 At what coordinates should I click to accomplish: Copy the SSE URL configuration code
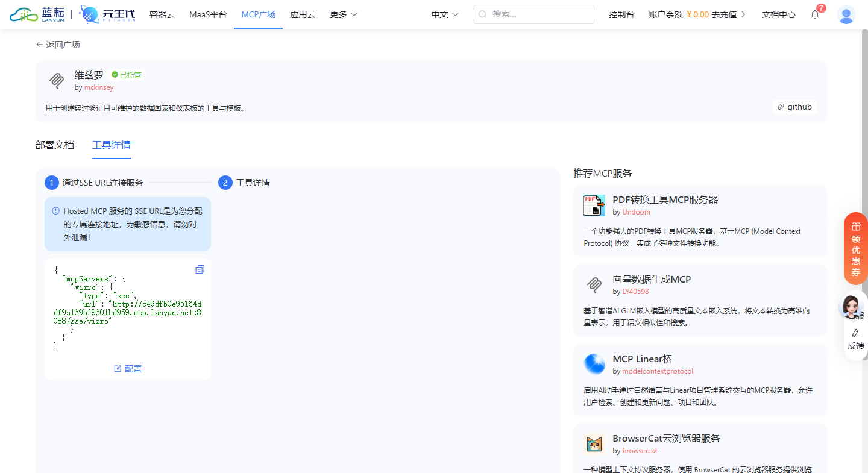pos(200,269)
